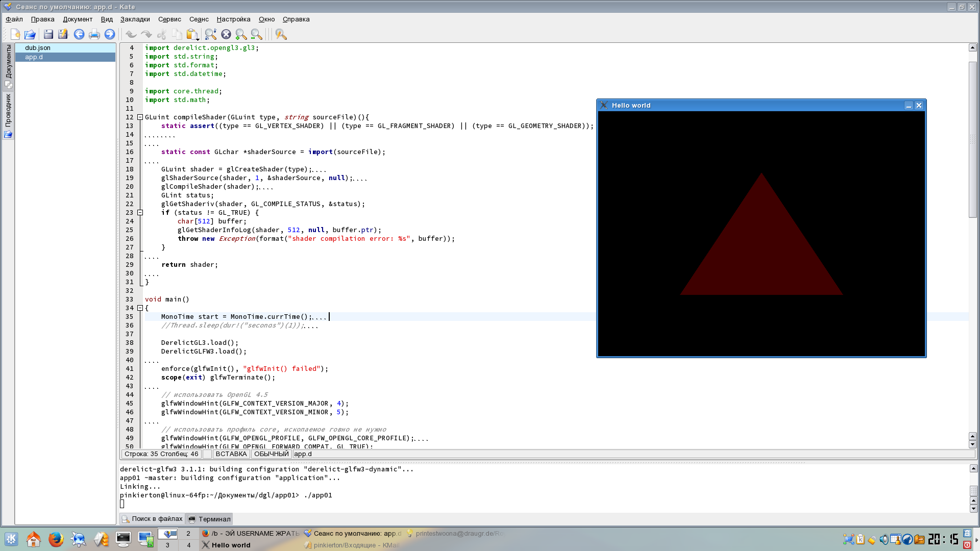980x551 pixels.
Task: Switch to the Терминал tab
Action: tap(209, 519)
